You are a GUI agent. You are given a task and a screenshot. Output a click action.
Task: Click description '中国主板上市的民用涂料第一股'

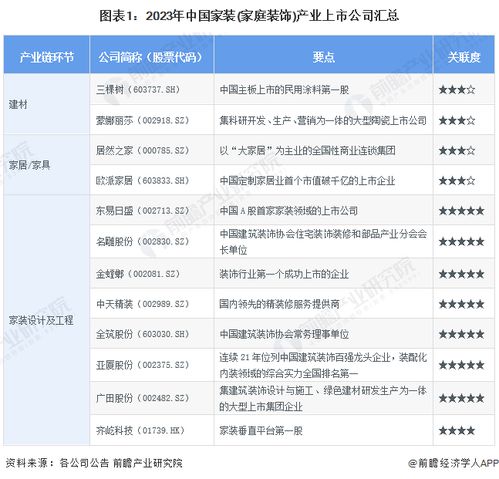(x=284, y=90)
